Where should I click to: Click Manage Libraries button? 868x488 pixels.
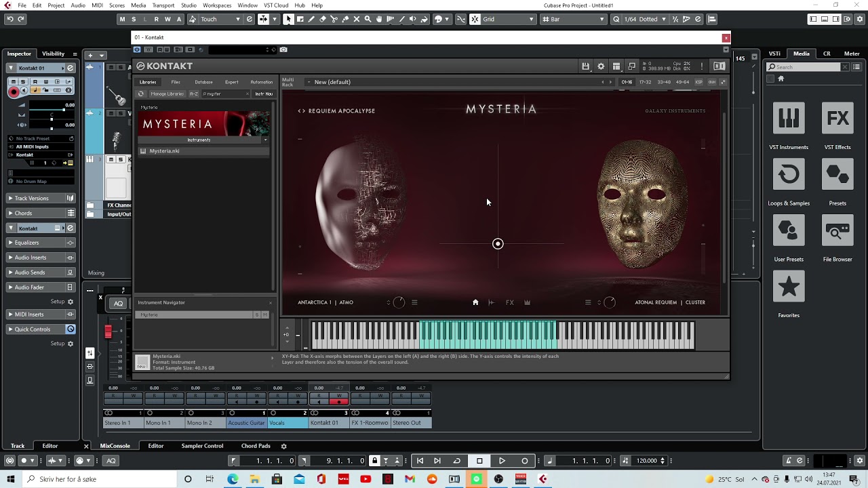[x=167, y=94]
